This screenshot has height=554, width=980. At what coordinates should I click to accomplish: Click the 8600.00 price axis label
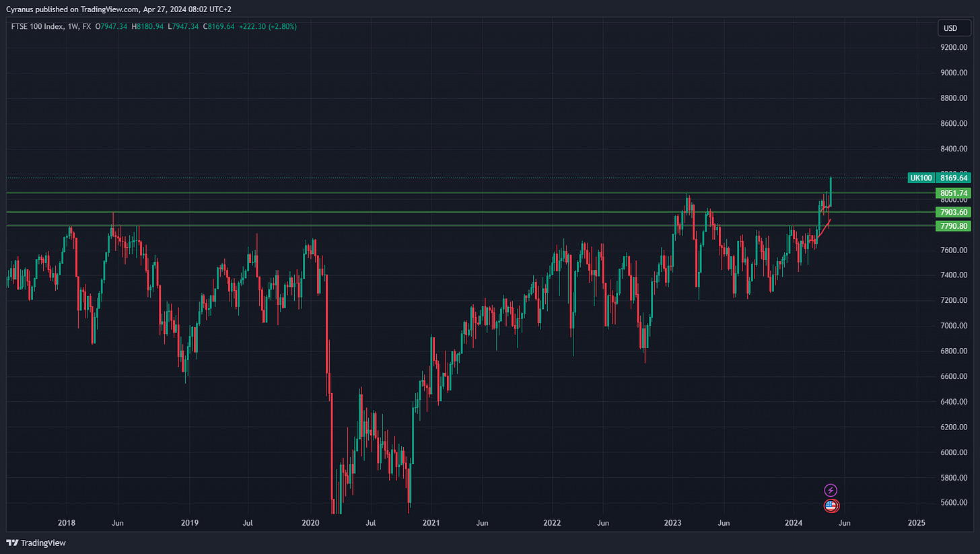point(954,124)
